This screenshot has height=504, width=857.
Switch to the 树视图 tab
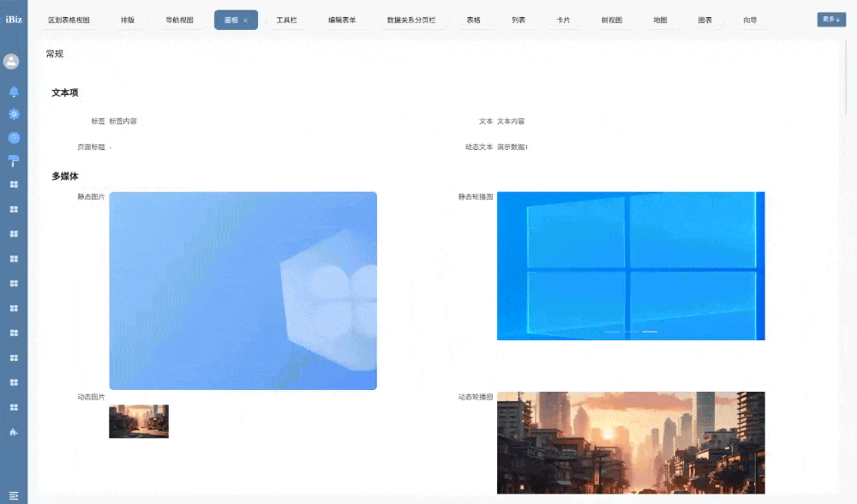coord(612,21)
